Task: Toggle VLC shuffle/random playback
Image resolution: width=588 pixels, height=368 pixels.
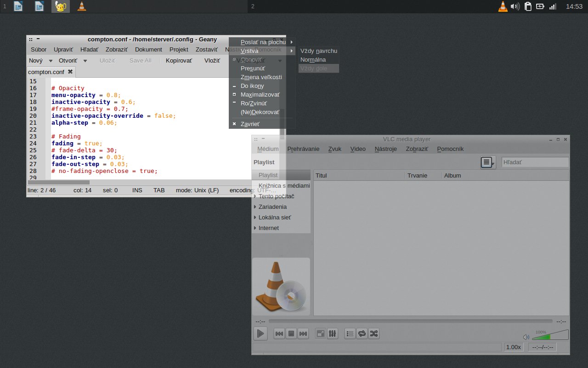Action: coord(374,334)
